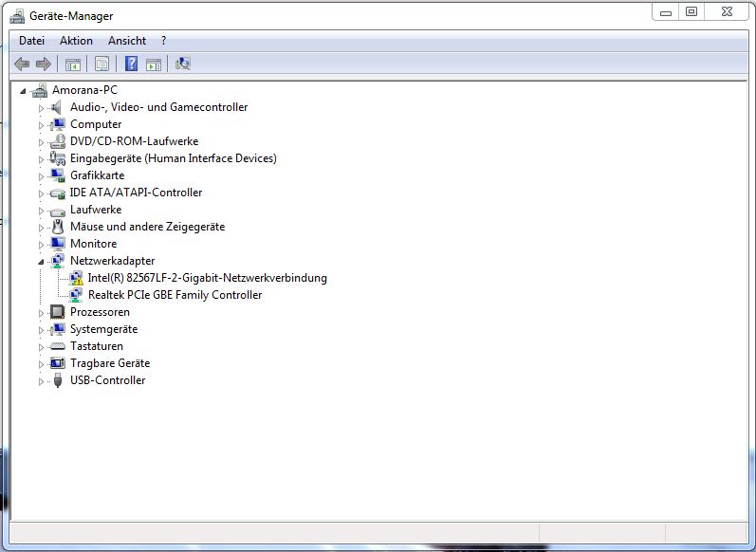The image size is (756, 552).
Task: Open the Properties toolbar icon
Action: (x=101, y=64)
